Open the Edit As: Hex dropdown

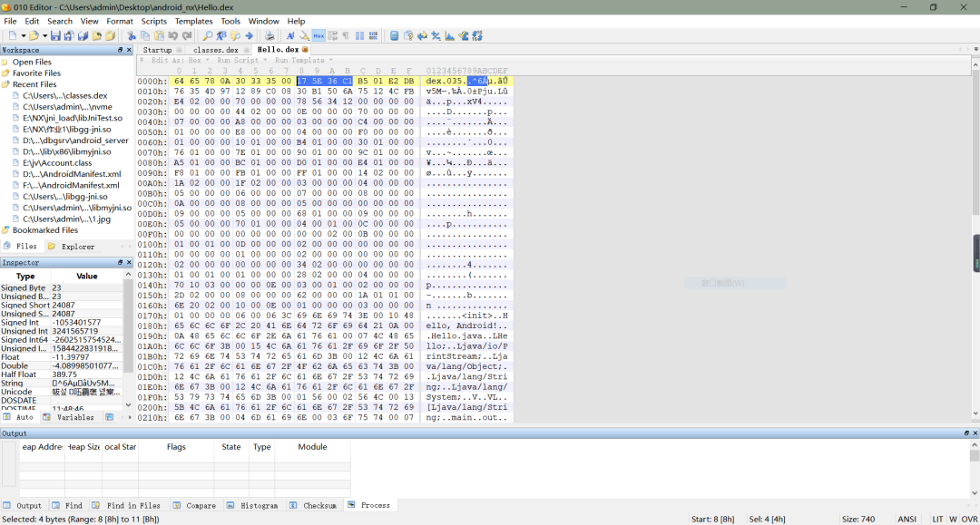(180, 61)
